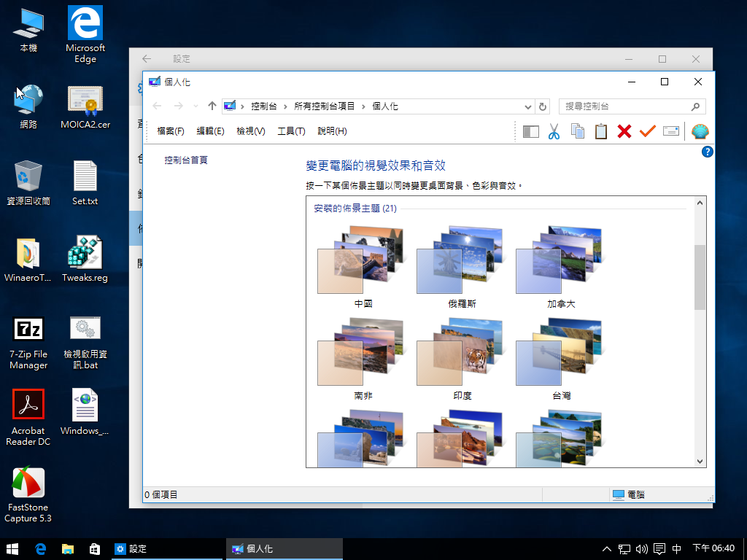Click the Copy toolbar icon

click(578, 131)
